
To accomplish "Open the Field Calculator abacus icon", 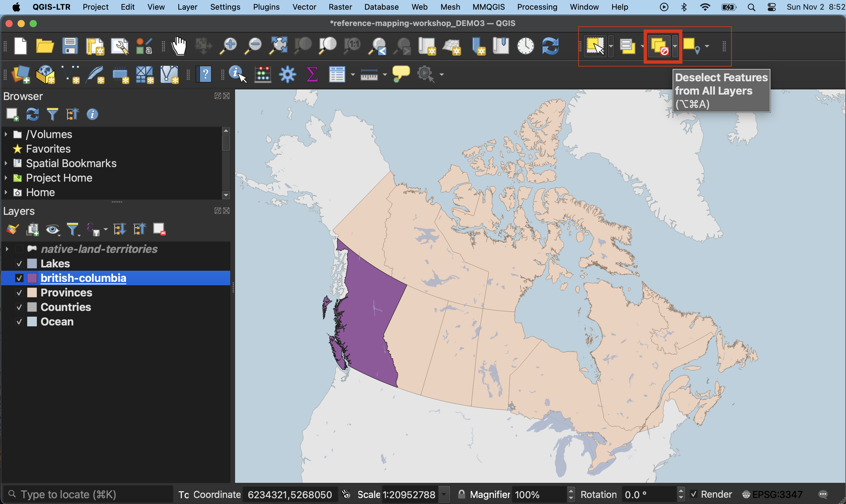I will click(263, 74).
